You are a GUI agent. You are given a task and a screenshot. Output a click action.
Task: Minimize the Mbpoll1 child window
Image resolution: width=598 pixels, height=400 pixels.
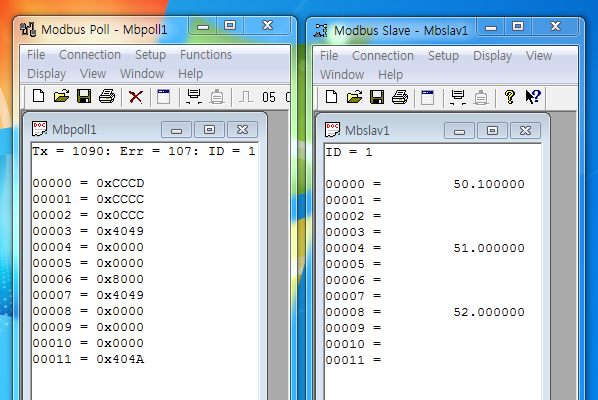coord(177,130)
